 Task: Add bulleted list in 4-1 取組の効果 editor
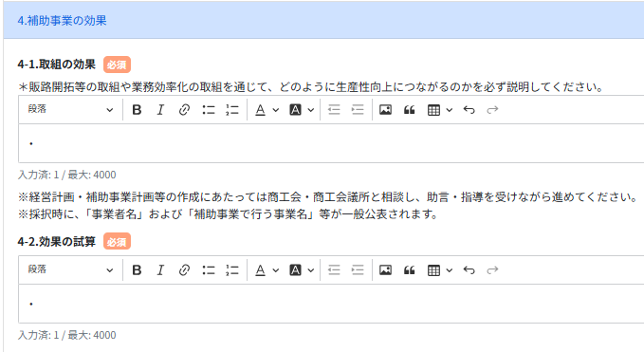pyautogui.click(x=209, y=110)
